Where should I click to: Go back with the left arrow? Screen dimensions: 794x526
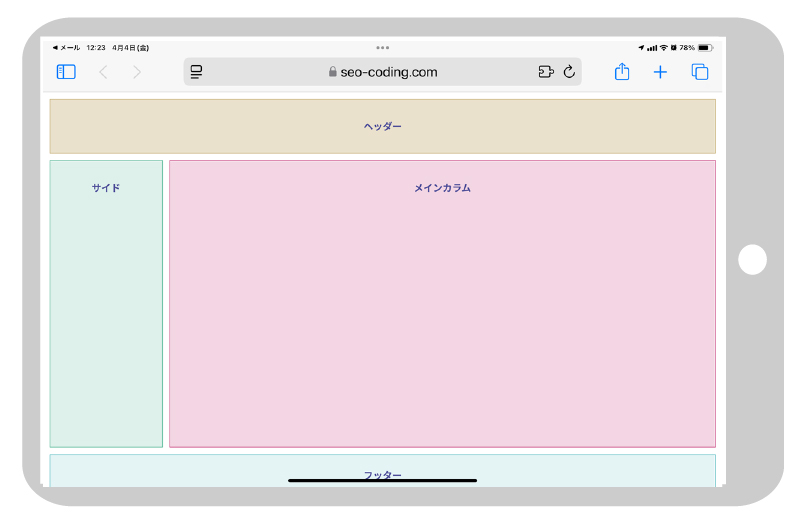pos(103,72)
